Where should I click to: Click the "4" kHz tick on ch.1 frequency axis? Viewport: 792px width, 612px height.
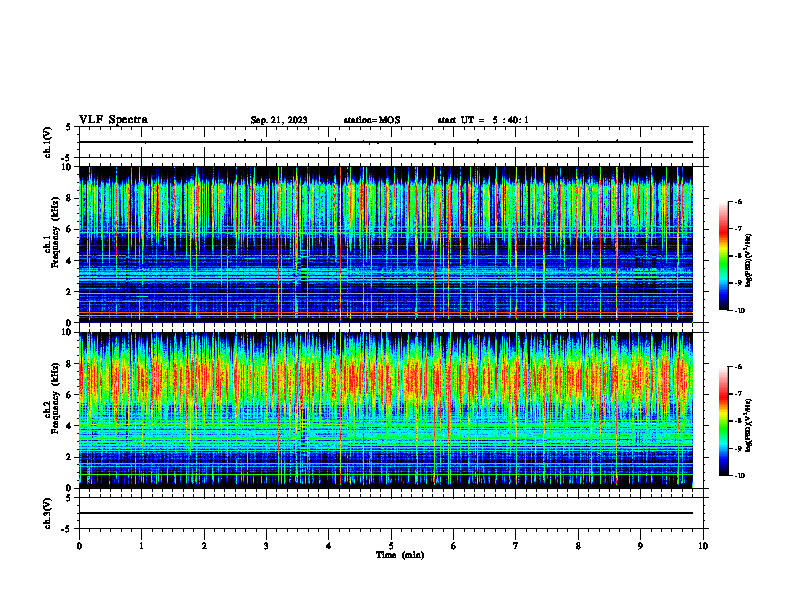coord(70,261)
